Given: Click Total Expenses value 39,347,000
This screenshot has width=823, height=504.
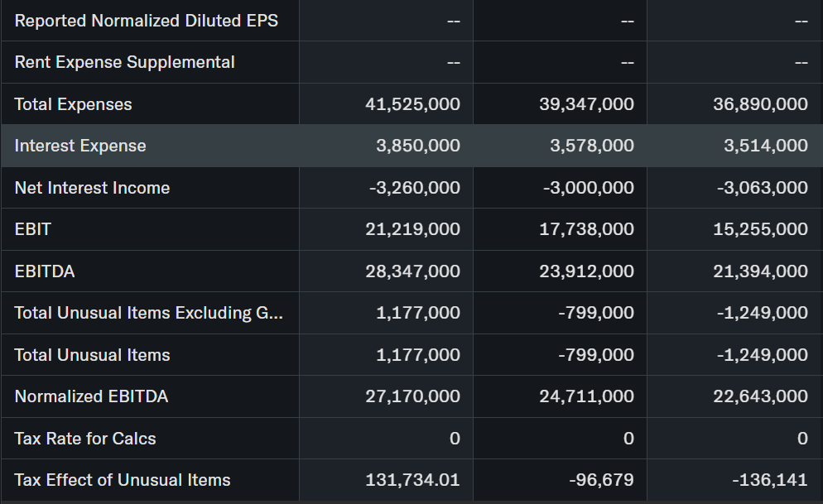Looking at the screenshot, I should [586, 104].
